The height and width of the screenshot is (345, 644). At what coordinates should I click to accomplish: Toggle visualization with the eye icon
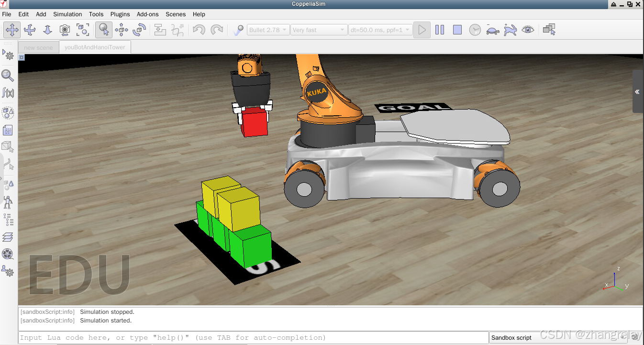point(528,30)
